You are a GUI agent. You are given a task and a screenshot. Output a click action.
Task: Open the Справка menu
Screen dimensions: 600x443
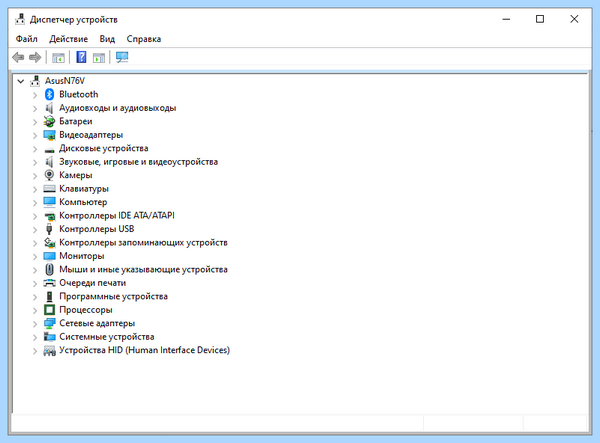[143, 39]
